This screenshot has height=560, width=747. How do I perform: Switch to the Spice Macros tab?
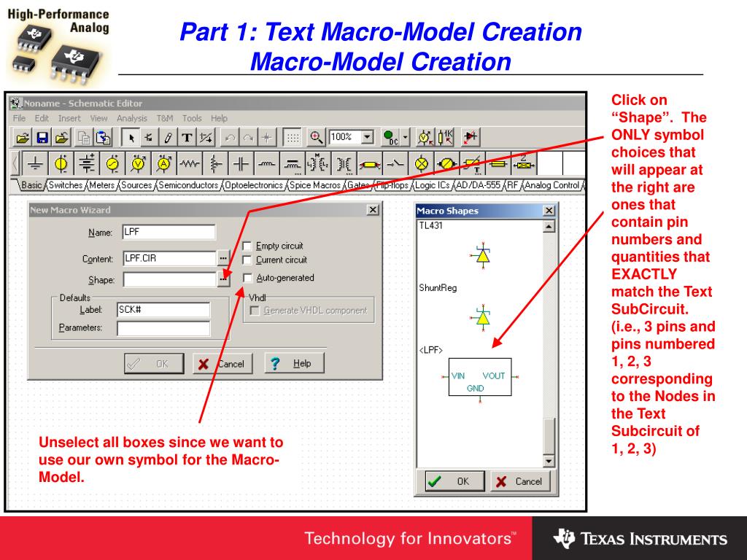315,185
